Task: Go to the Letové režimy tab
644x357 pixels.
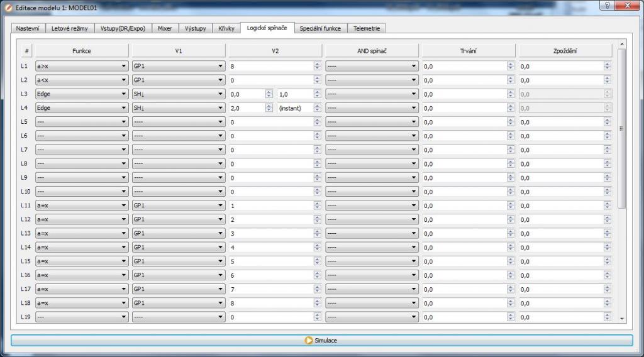Action: coord(69,28)
